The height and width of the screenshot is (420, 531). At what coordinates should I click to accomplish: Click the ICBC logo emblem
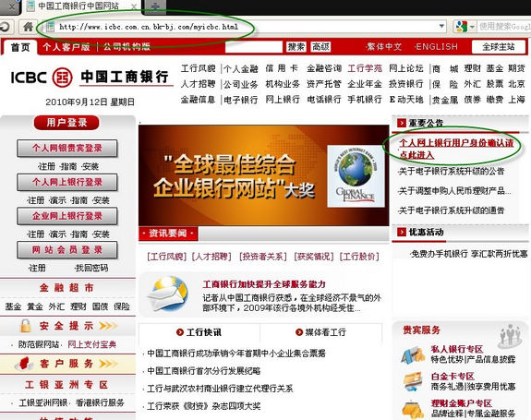point(62,78)
